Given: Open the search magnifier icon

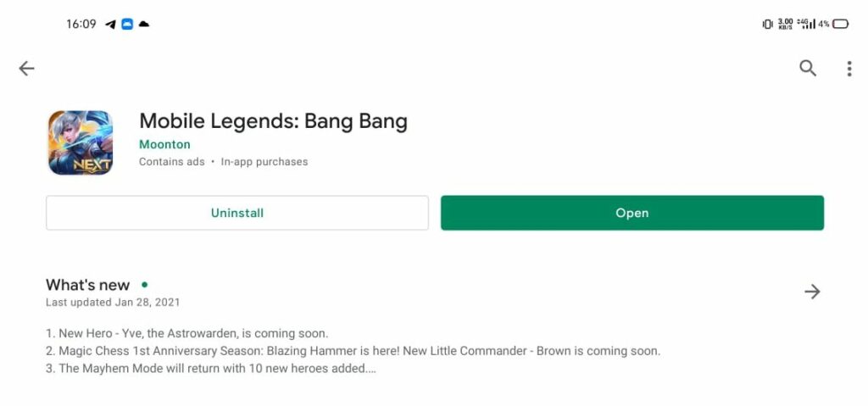Looking at the screenshot, I should point(808,68).
